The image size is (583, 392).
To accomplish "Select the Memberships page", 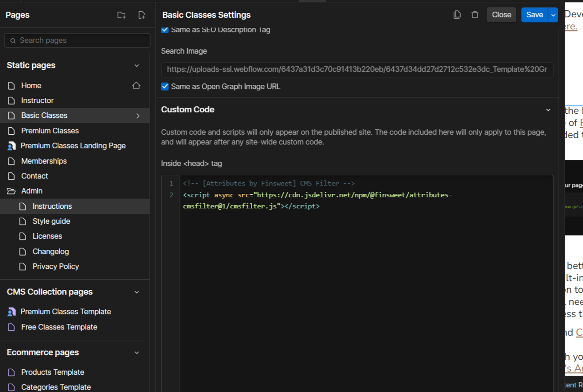I will [x=44, y=161].
